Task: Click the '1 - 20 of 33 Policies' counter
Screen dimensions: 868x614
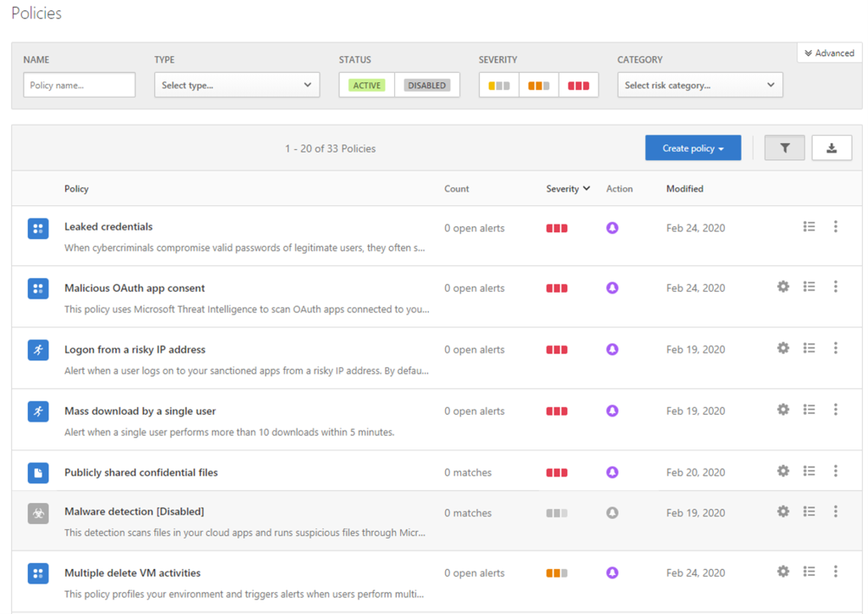Action: coord(331,148)
